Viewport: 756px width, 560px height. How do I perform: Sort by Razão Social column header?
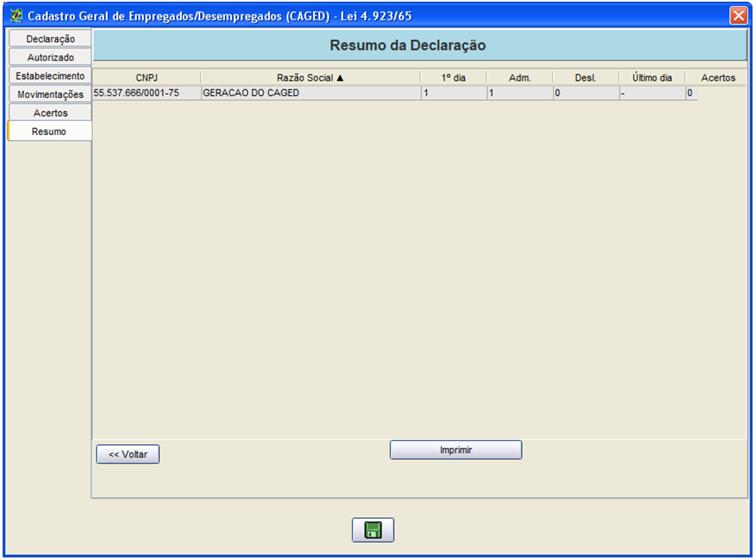310,78
